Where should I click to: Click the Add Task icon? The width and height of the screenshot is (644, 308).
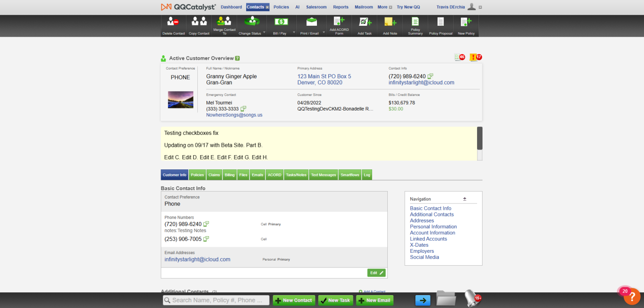365,22
